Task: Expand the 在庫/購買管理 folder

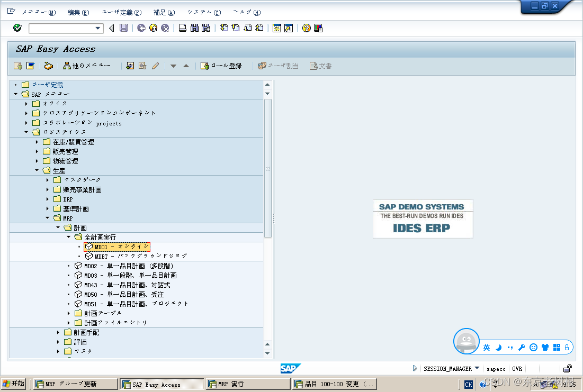Action: pyautogui.click(x=37, y=142)
